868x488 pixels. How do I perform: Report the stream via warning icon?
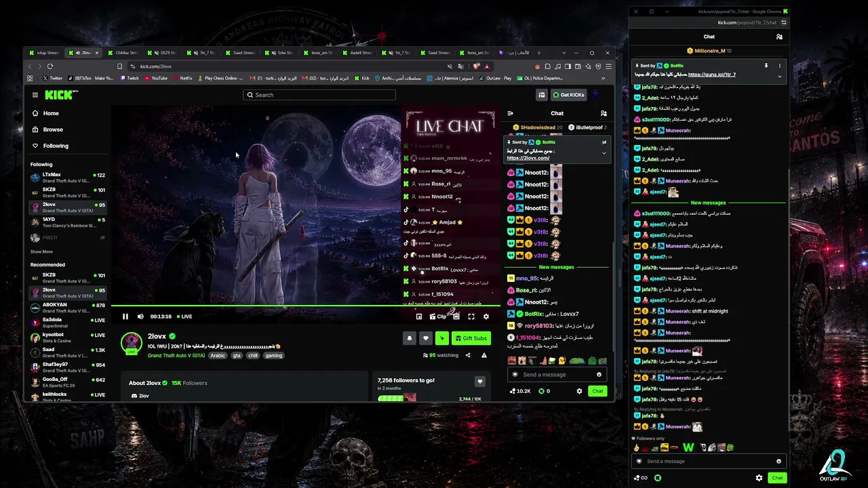pyautogui.click(x=484, y=355)
